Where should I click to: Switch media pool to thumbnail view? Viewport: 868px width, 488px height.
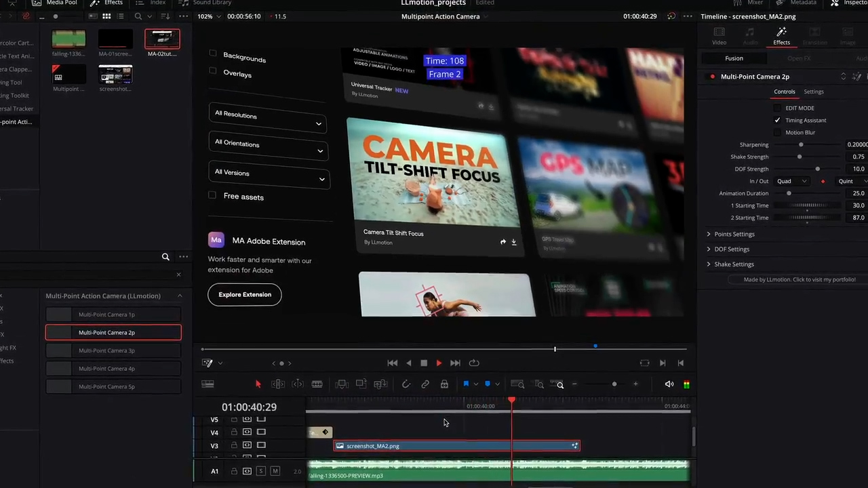click(x=106, y=16)
